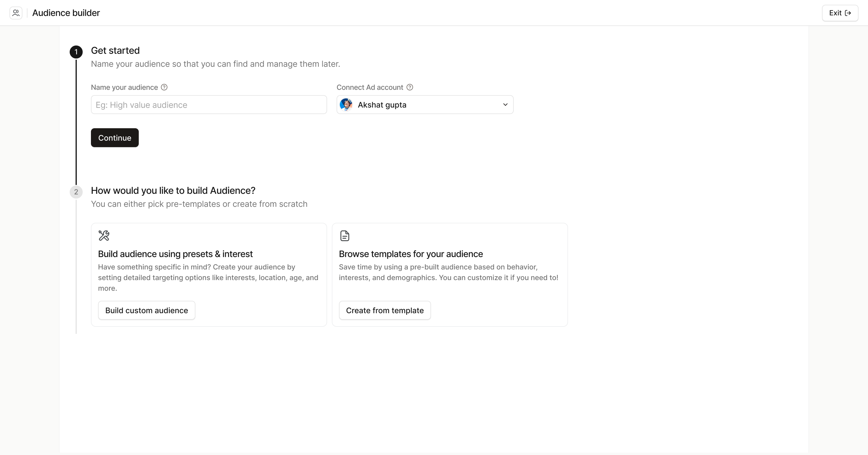Click heading How would you like to build Audience?
868x455 pixels.
coord(173,191)
